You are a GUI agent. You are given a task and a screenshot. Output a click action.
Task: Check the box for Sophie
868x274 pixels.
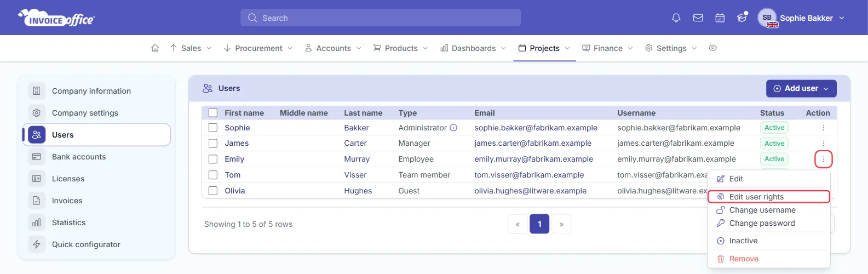point(213,128)
